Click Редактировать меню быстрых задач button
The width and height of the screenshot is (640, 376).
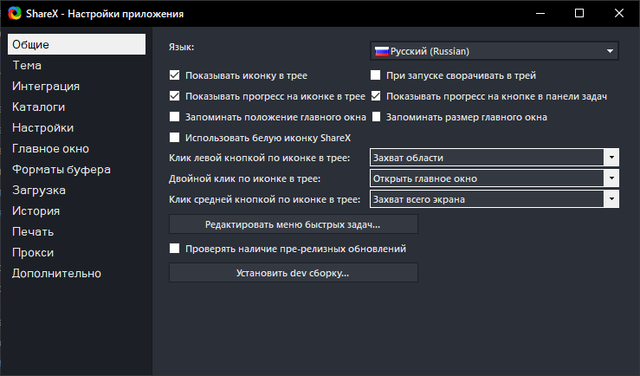click(x=293, y=225)
